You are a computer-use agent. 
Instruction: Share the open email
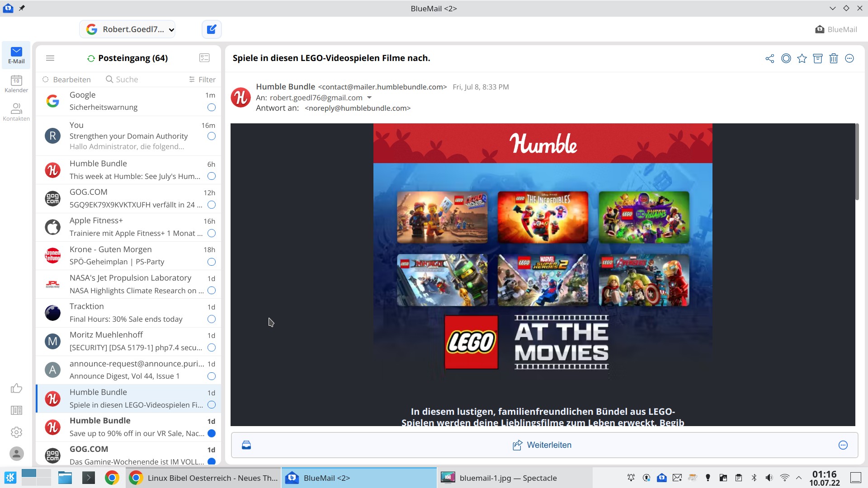[769, 58]
